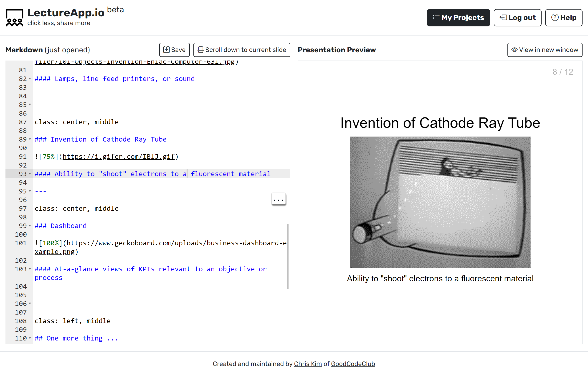Viewport: 588px width, 376px height.
Task: Click Scroll down to current slide
Action: point(242,50)
